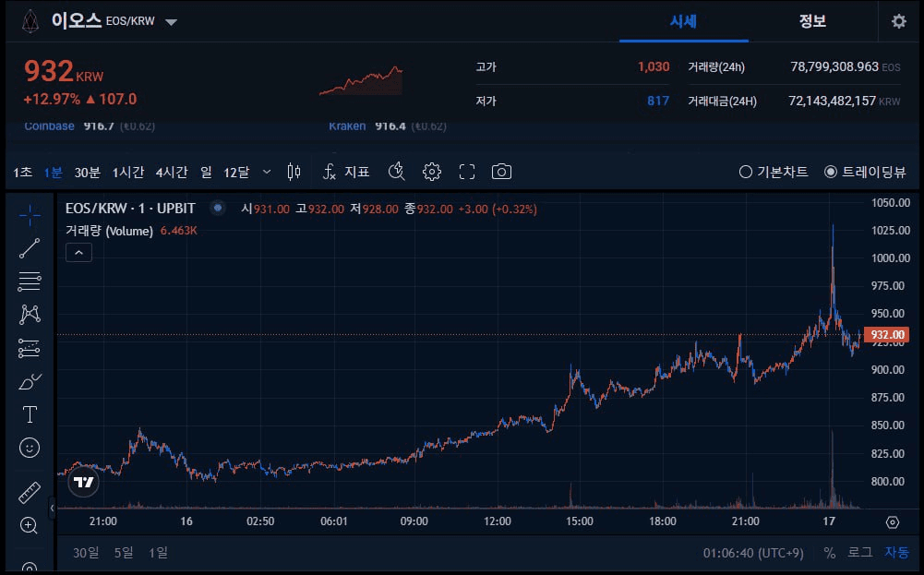924x575 pixels.
Task: Select the crosshair cursor tool
Action: pos(30,216)
